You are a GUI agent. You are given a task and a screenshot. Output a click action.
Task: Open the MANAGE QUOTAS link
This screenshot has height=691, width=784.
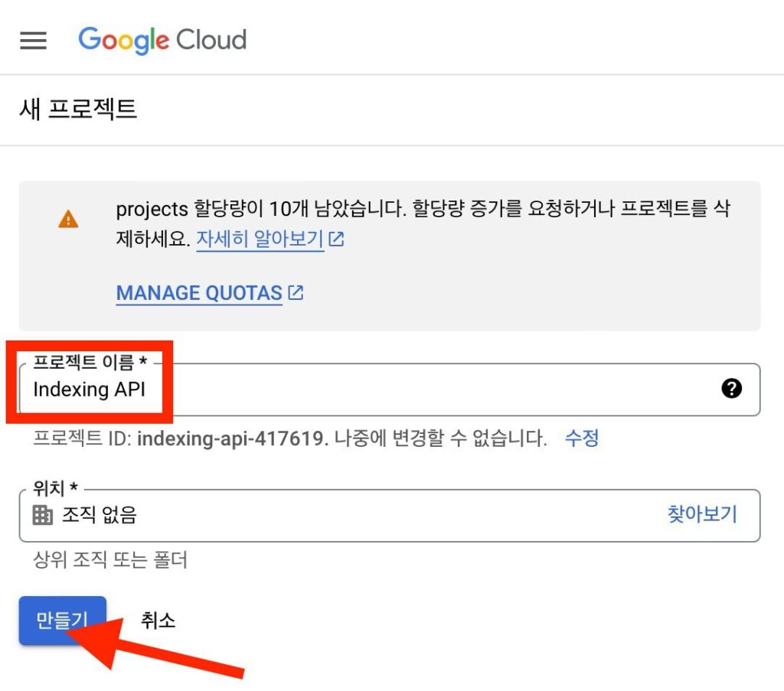point(199,293)
